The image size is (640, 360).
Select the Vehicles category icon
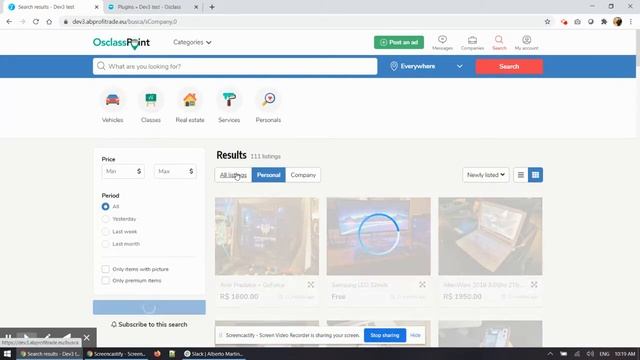pos(113,100)
